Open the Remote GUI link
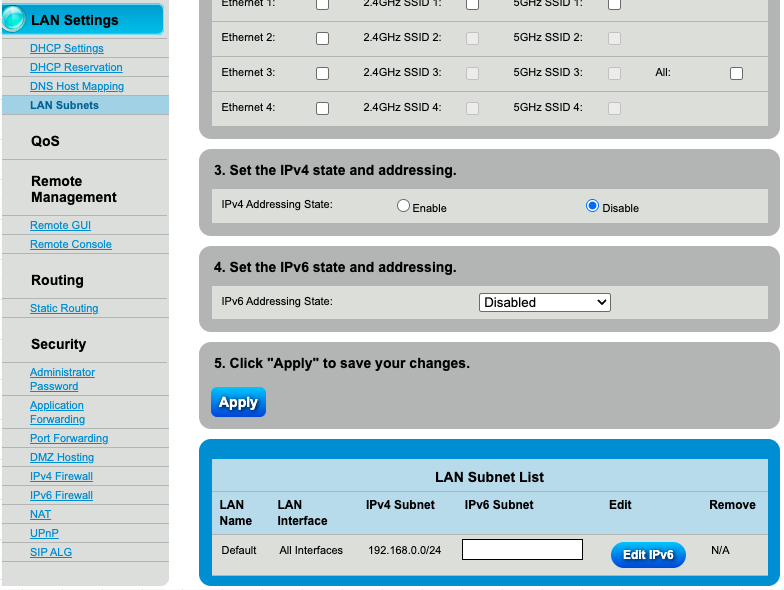 tap(60, 225)
